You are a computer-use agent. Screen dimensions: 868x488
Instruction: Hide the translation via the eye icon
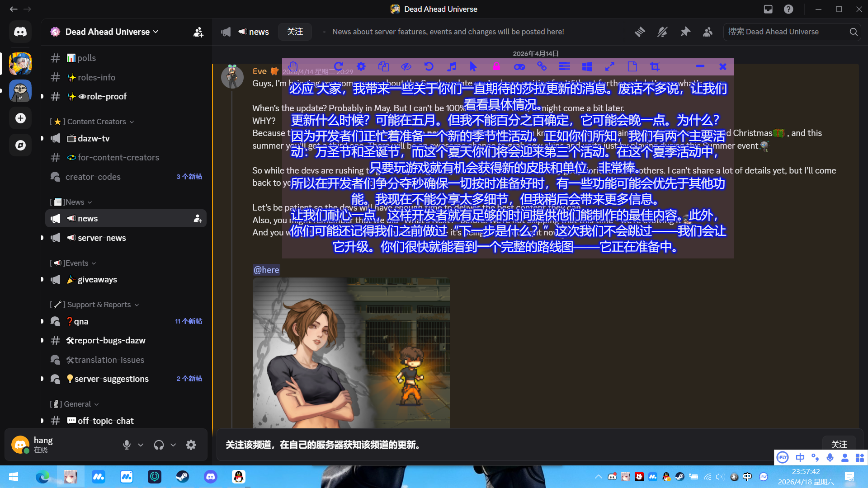406,66
